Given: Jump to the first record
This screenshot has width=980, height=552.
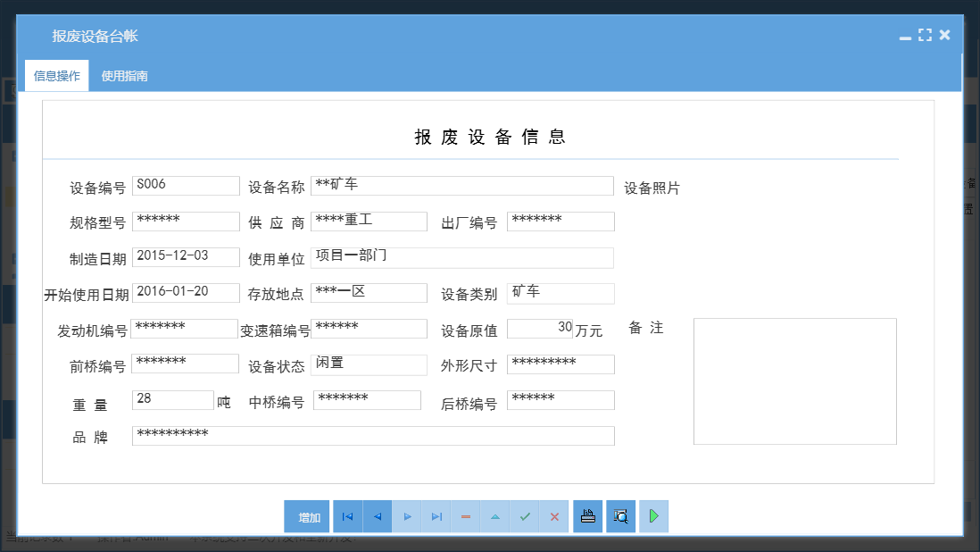Looking at the screenshot, I should point(347,516).
